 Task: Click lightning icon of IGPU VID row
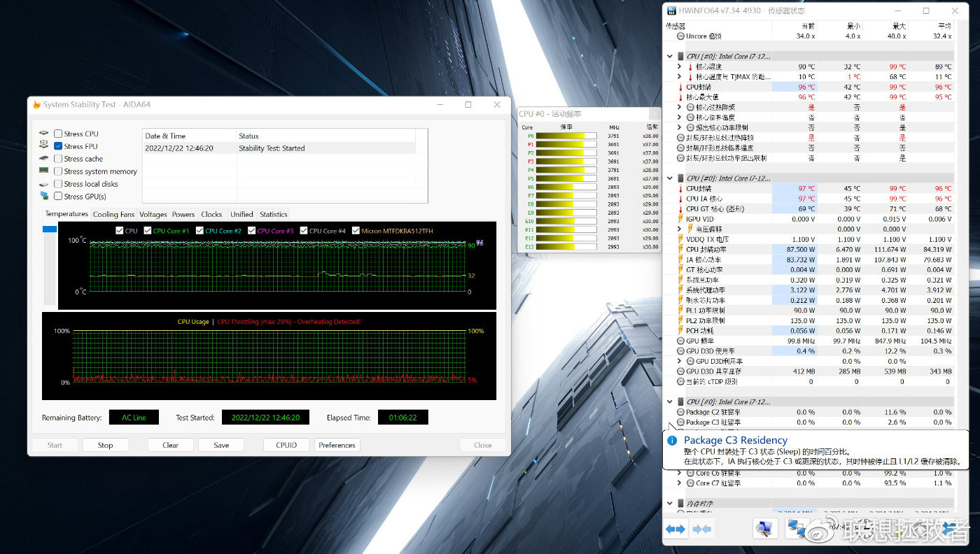click(x=681, y=219)
